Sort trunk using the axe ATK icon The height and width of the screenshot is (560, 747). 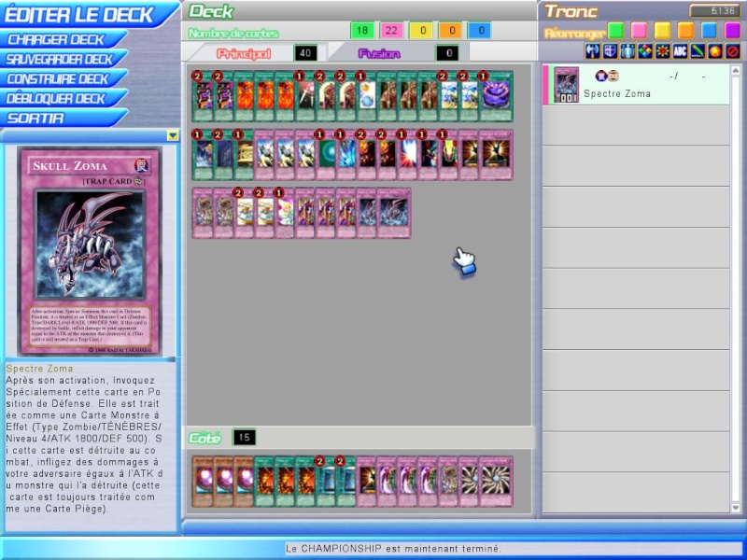(x=592, y=51)
